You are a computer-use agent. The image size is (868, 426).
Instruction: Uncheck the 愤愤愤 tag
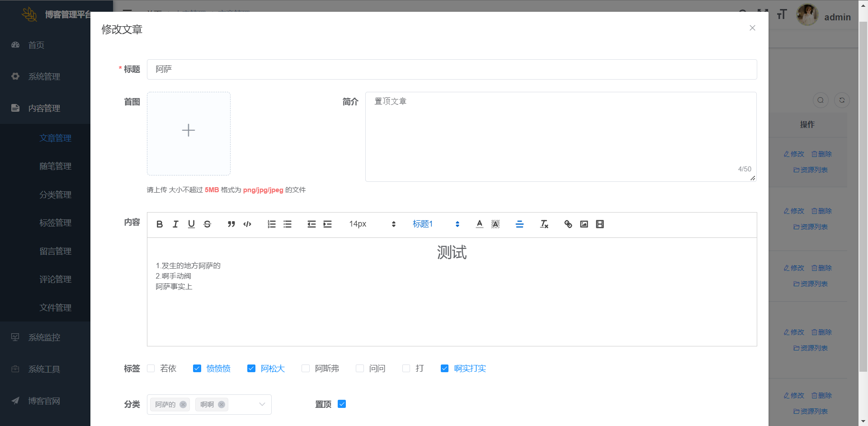(197, 369)
